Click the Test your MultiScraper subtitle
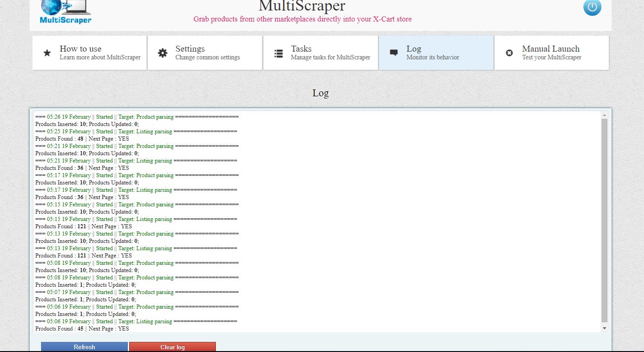Screen dimensions: 644x352 tap(552, 58)
